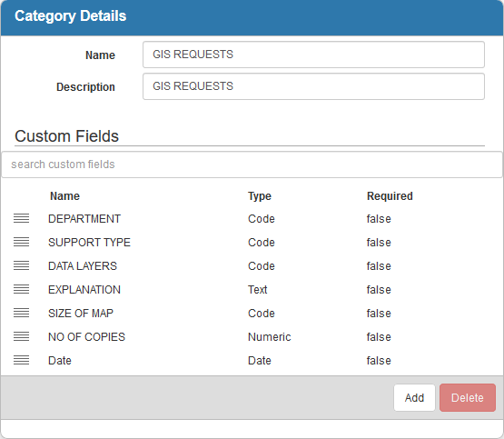The image size is (504, 439).
Task: Click the Add button
Action: [x=414, y=397]
